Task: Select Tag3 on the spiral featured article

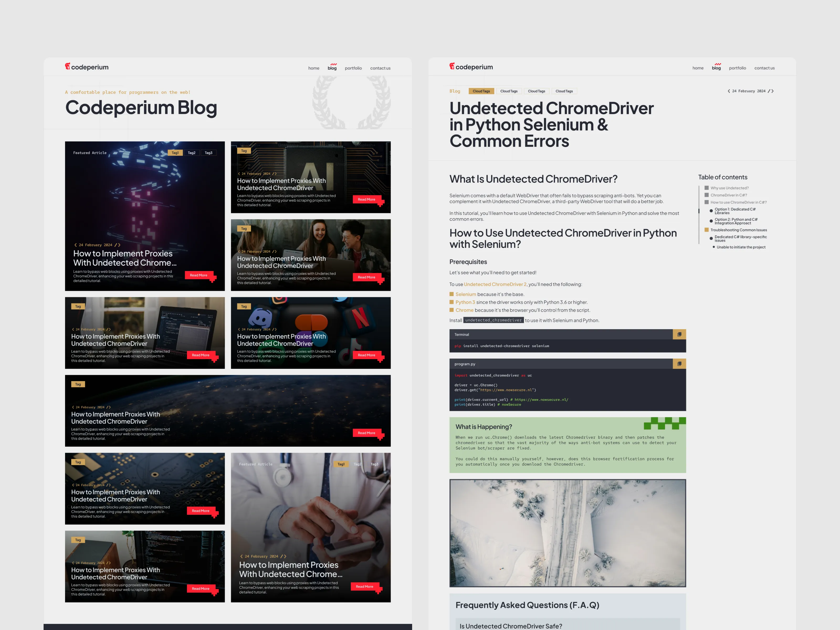Action: click(208, 153)
